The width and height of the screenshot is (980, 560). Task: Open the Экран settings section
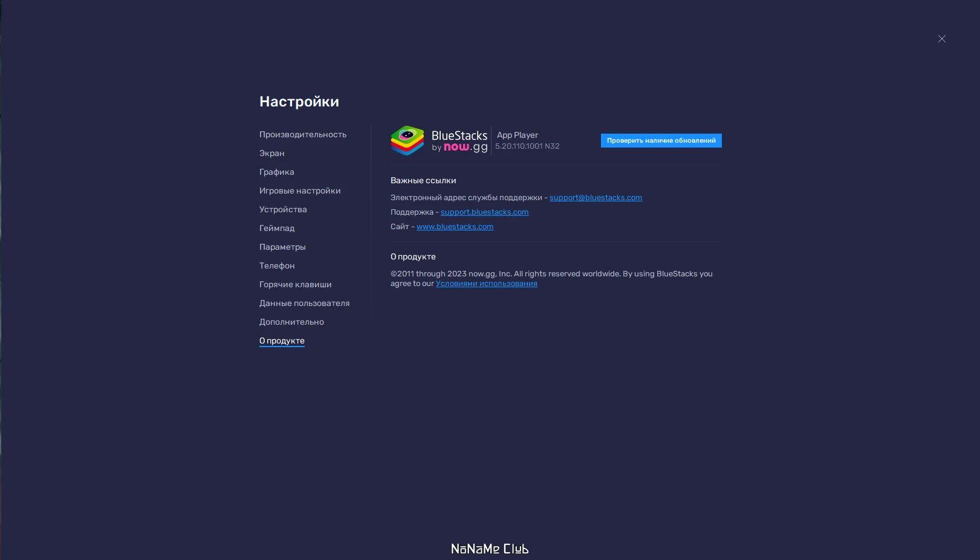[272, 153]
